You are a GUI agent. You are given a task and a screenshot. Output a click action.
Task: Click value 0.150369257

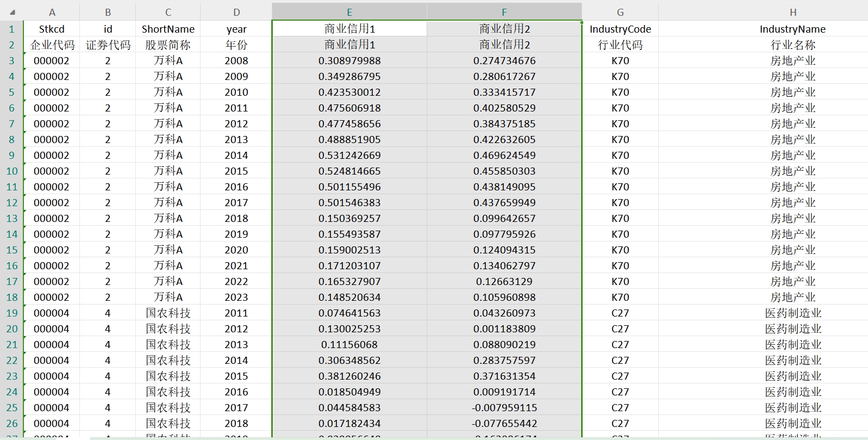[349, 218]
